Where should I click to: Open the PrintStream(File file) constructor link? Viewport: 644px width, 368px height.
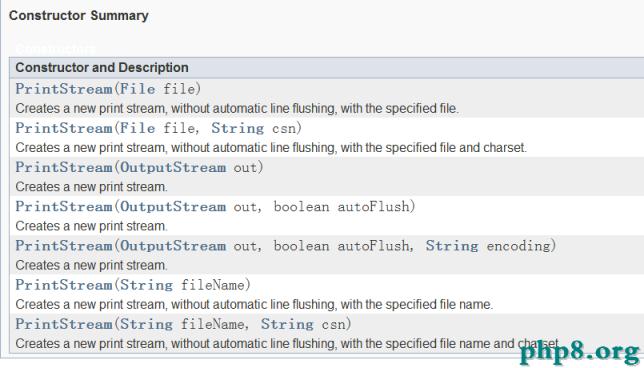(64, 89)
